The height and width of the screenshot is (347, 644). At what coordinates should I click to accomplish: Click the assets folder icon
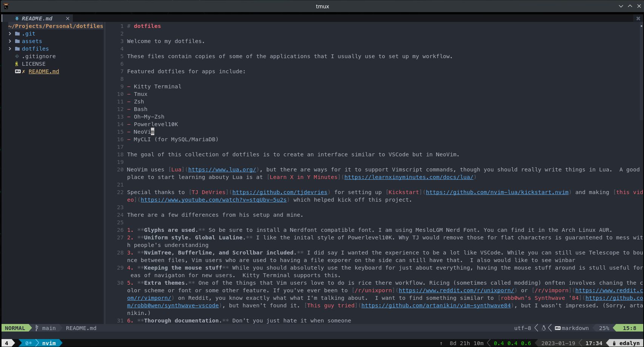click(x=17, y=41)
